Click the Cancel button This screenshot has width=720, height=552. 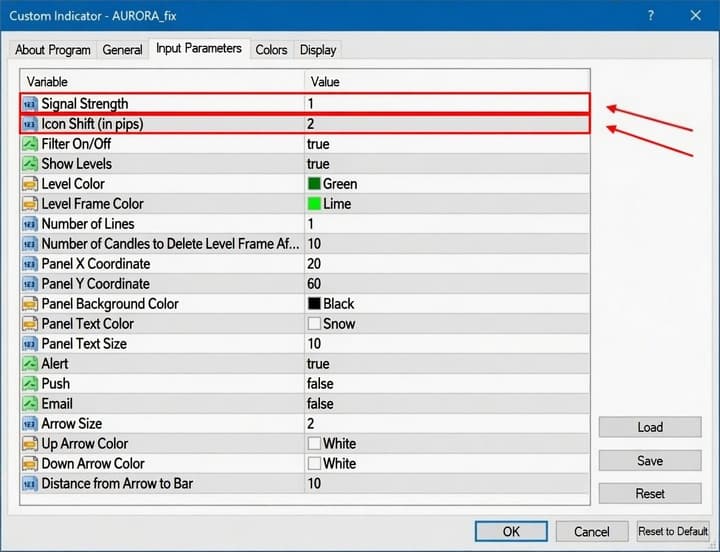[x=592, y=531]
